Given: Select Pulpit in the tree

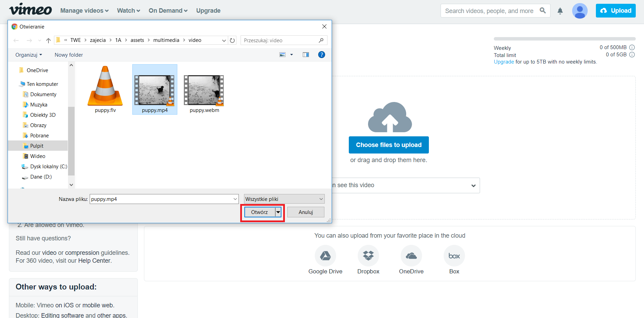Looking at the screenshot, I should click(x=36, y=146).
